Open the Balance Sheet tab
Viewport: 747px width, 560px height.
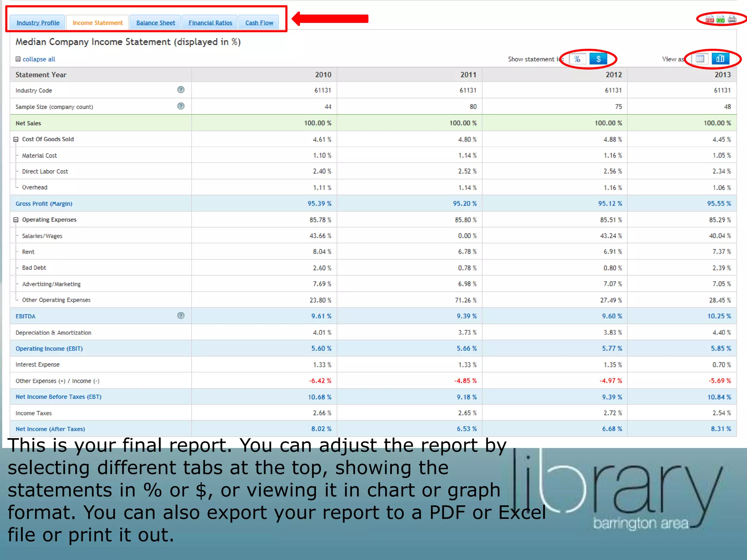tap(155, 23)
